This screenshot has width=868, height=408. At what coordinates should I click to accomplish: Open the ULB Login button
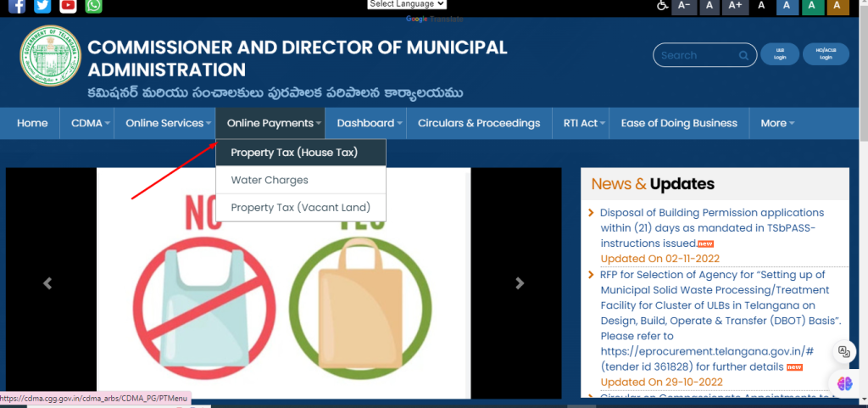780,54
